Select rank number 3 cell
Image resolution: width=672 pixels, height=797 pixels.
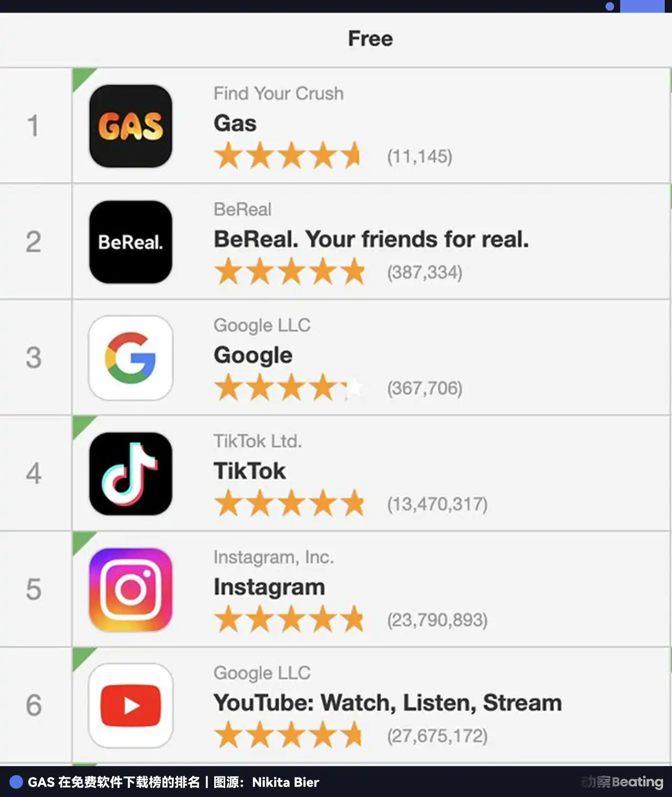pyautogui.click(x=34, y=358)
